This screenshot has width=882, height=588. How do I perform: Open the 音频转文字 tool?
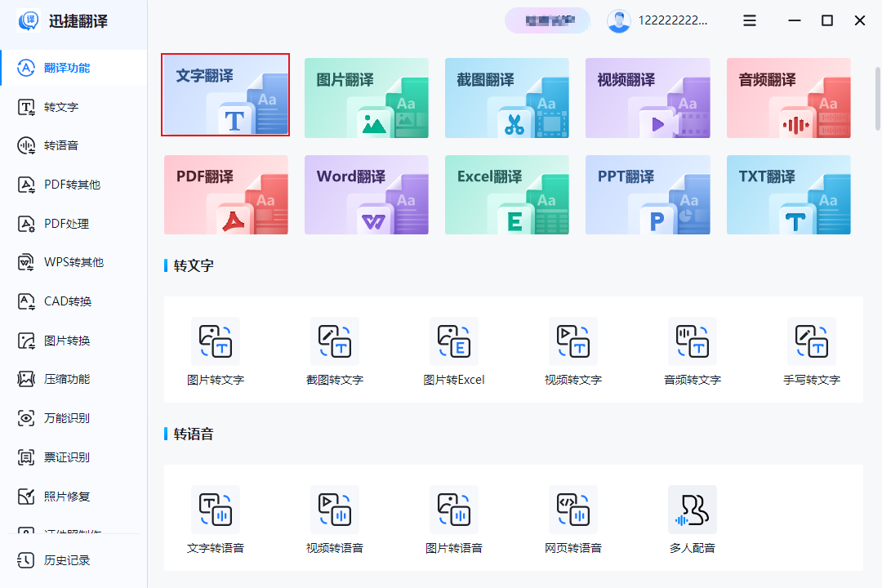tap(692, 350)
